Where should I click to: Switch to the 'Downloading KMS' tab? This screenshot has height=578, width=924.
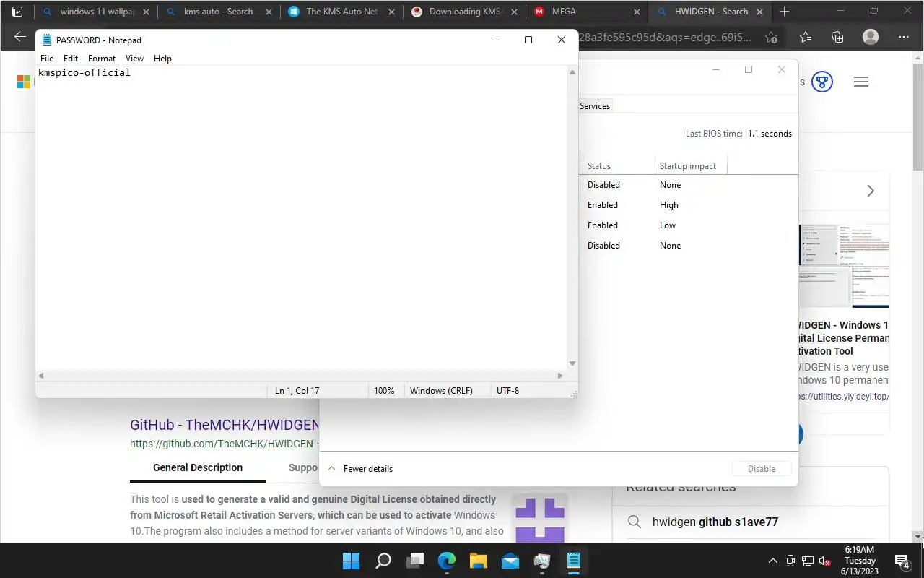(x=465, y=12)
